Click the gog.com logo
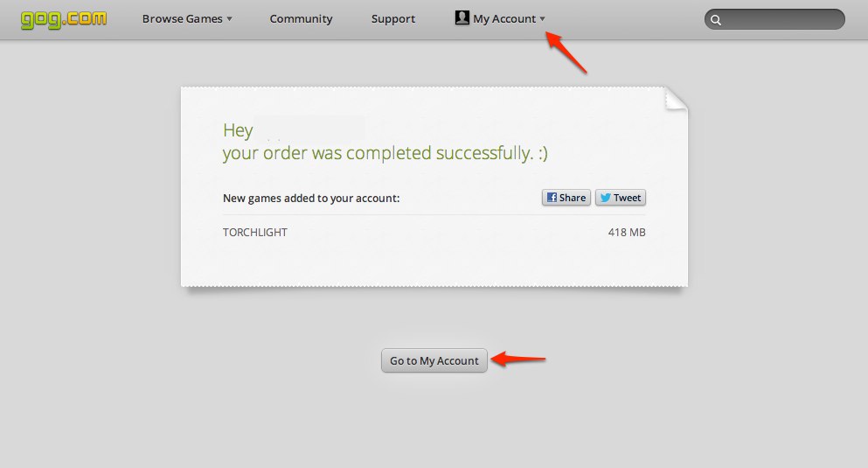 point(64,19)
